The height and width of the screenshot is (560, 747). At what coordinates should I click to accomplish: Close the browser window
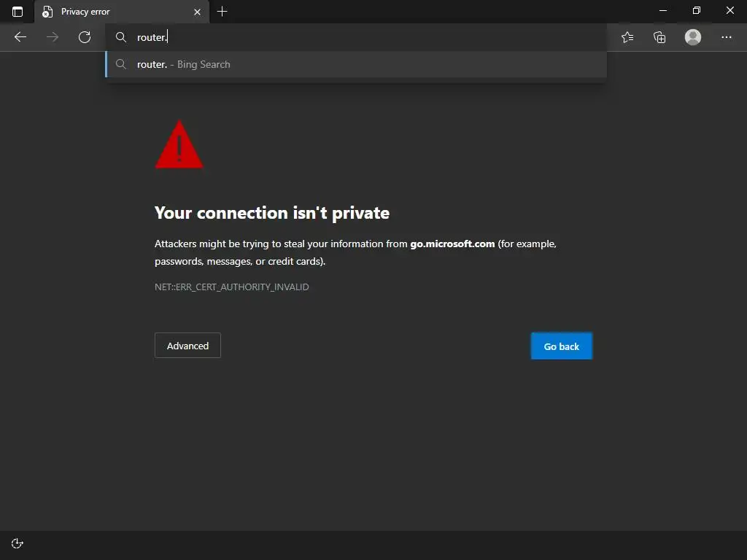point(729,10)
